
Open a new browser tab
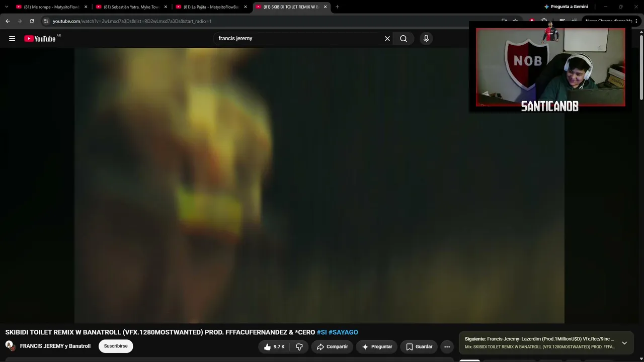[x=337, y=7]
